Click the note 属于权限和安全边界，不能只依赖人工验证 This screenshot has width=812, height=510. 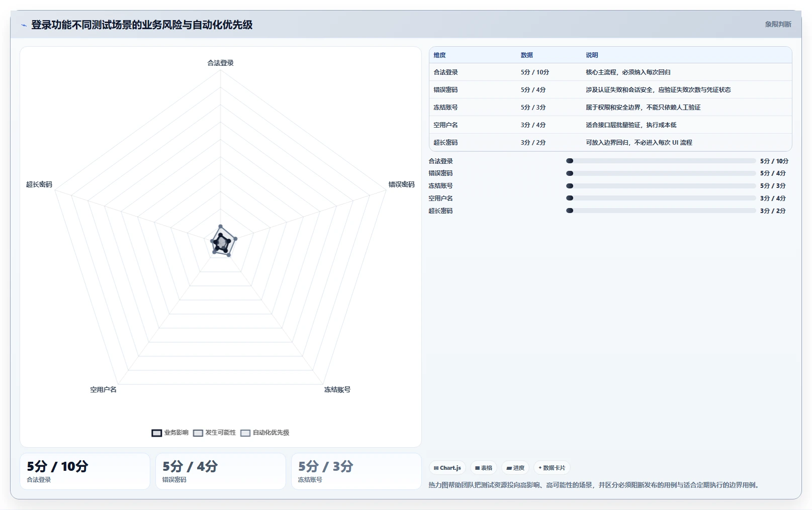coord(643,108)
